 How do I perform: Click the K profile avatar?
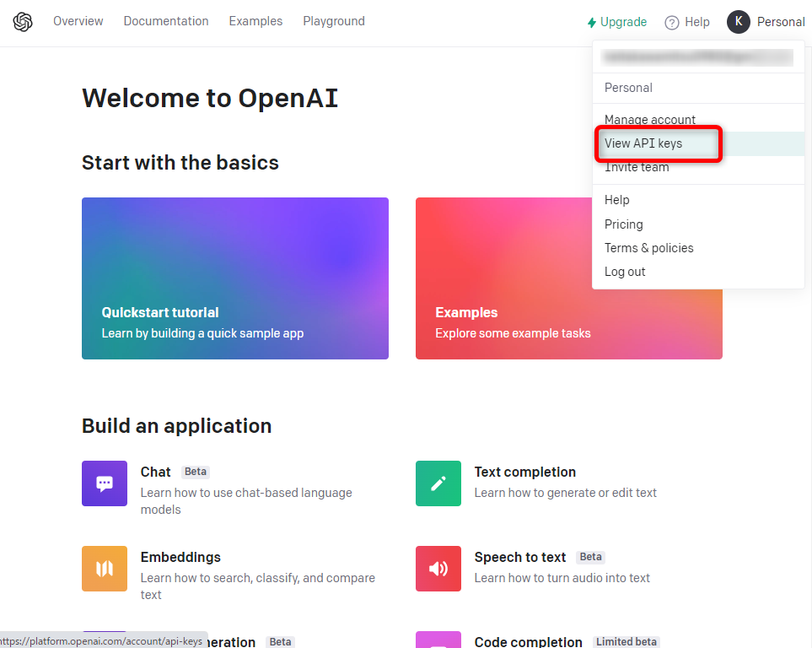point(739,22)
